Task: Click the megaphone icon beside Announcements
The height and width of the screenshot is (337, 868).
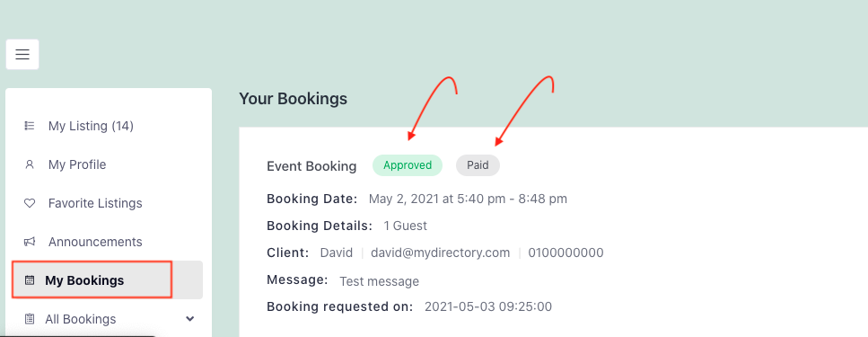Action: pos(30,242)
